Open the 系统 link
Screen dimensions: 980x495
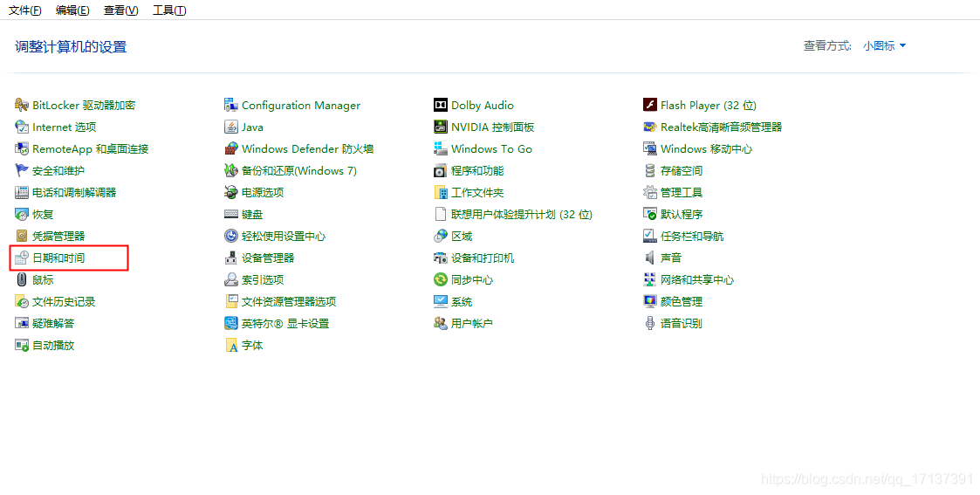(462, 301)
